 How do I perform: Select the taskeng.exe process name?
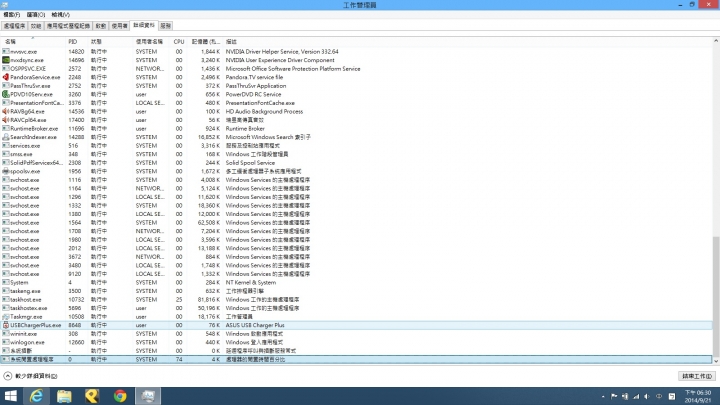(25, 291)
